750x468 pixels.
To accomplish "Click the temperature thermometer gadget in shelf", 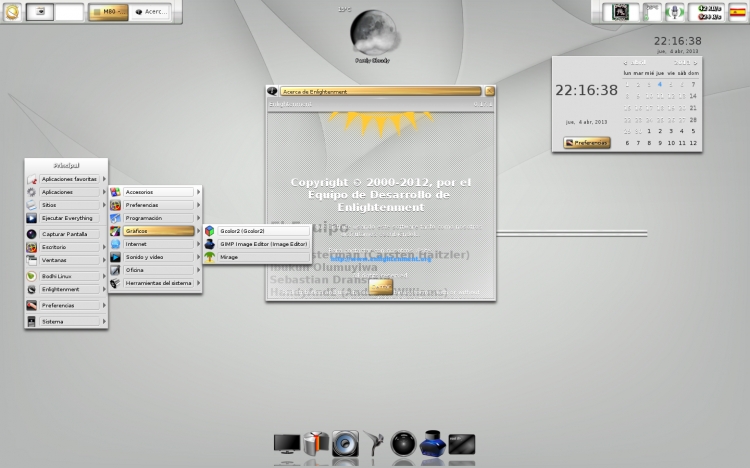I will click(x=651, y=12).
